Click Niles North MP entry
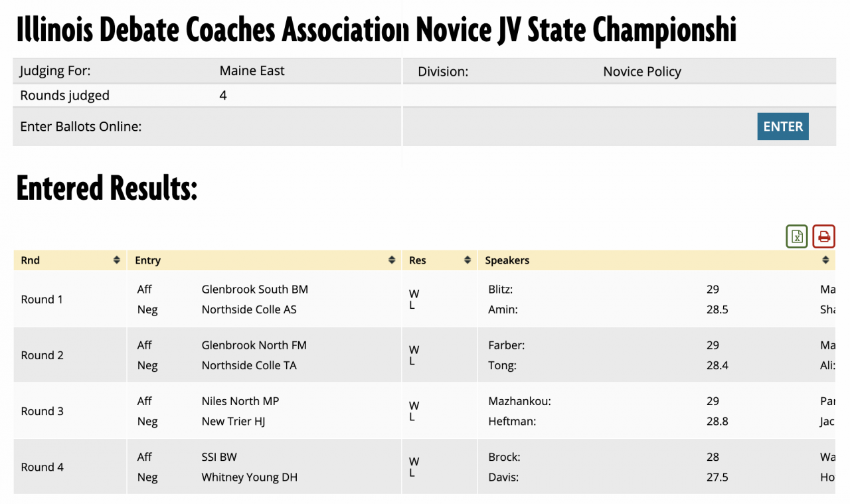 coord(240,401)
